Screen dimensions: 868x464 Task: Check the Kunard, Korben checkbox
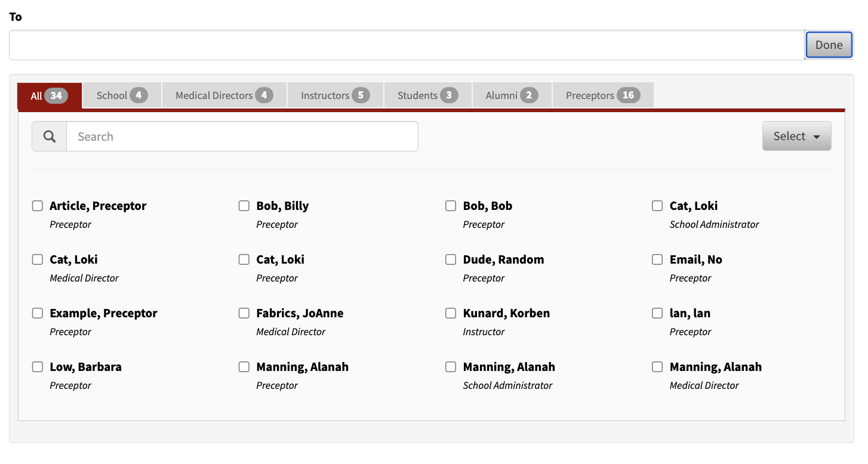(x=451, y=313)
